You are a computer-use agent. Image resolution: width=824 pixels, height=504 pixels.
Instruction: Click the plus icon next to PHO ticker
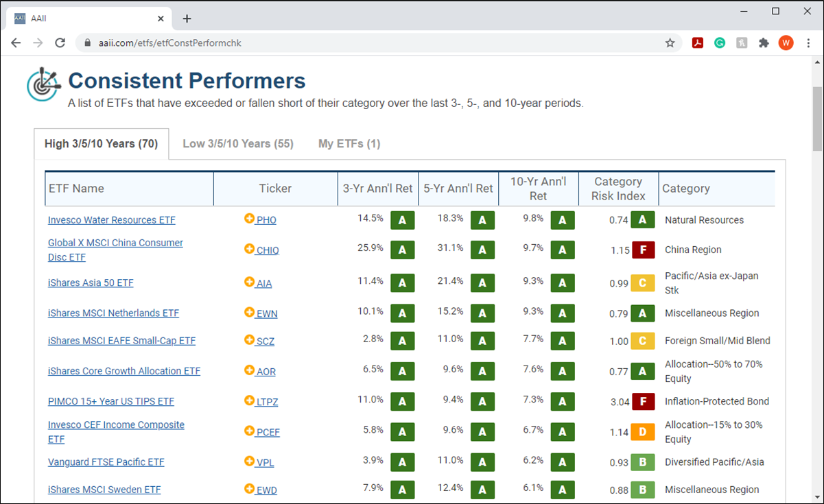pos(249,219)
